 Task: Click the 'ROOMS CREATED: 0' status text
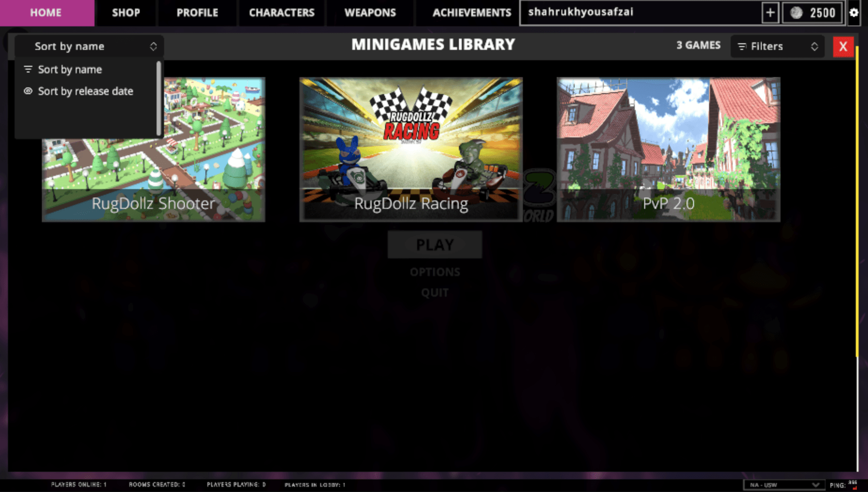click(157, 484)
